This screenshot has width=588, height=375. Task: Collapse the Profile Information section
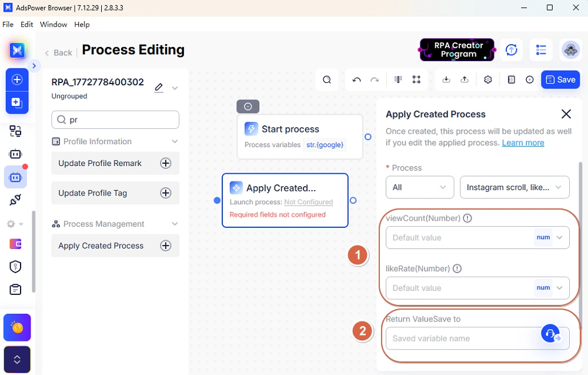pyautogui.click(x=173, y=141)
